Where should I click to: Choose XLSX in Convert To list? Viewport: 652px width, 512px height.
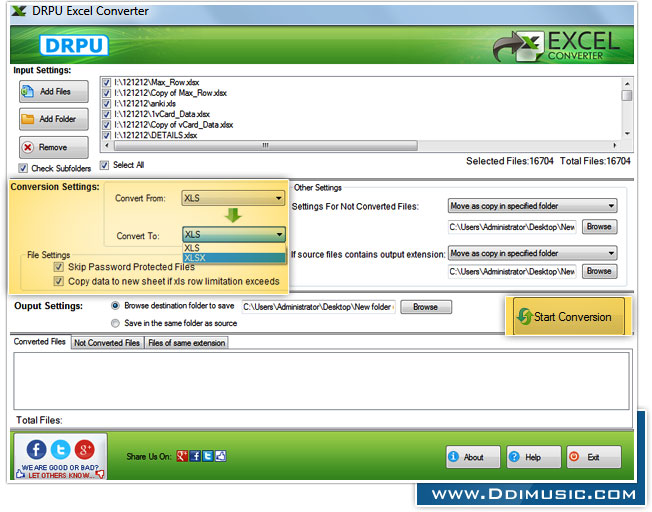click(234, 258)
